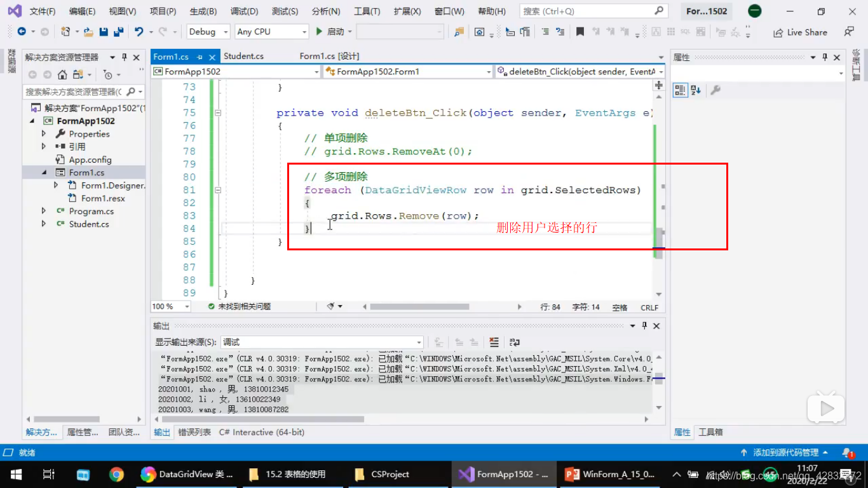Toggle a bookmark with the bookmark icon

click(x=580, y=32)
